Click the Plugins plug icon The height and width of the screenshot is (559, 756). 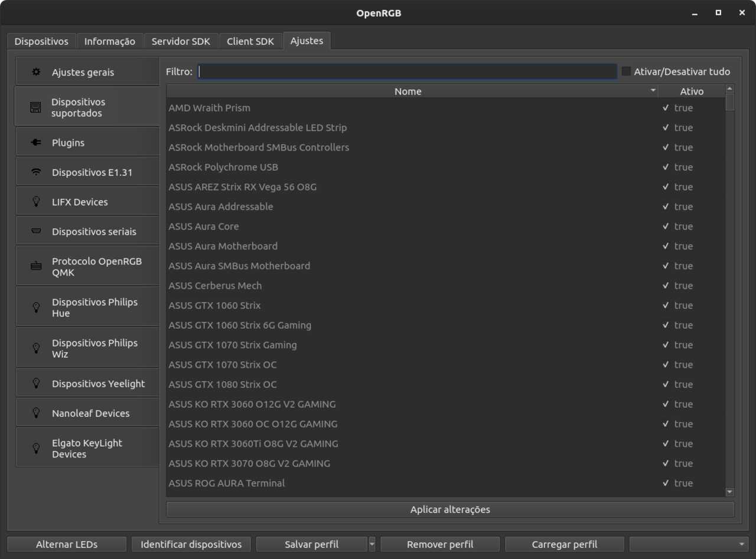tap(34, 142)
